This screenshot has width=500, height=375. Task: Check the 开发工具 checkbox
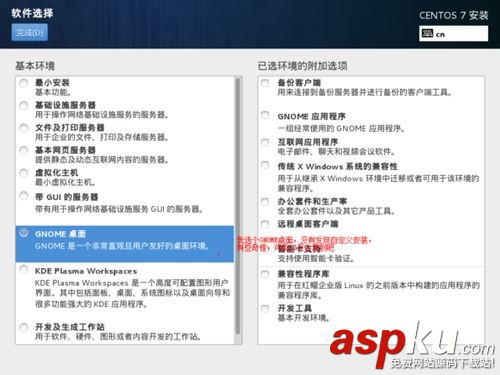(265, 308)
